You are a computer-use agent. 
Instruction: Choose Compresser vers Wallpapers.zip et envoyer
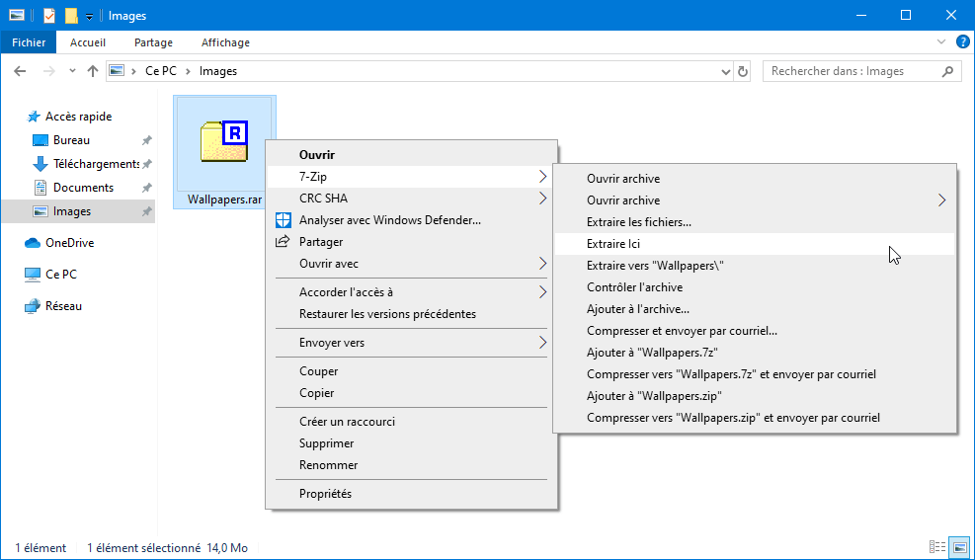point(755,418)
